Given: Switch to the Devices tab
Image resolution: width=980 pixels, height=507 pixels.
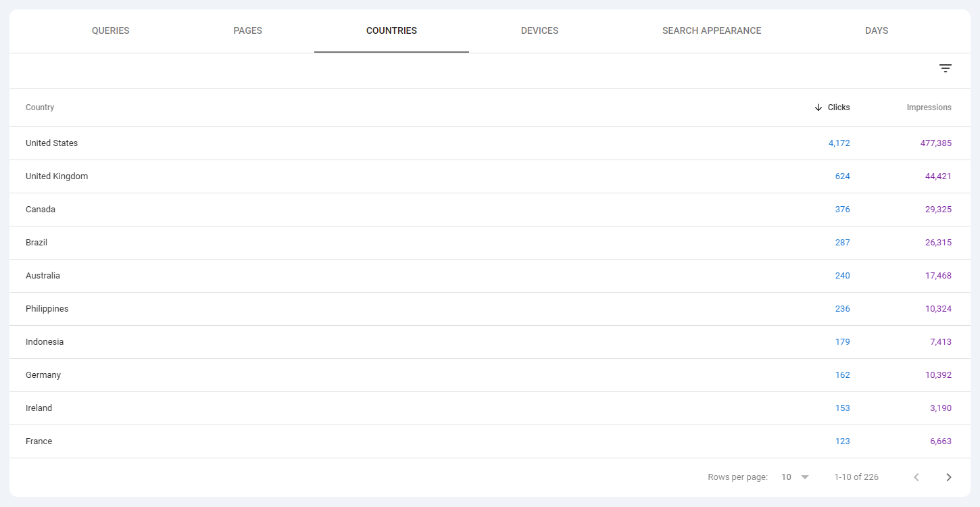Looking at the screenshot, I should [539, 31].
